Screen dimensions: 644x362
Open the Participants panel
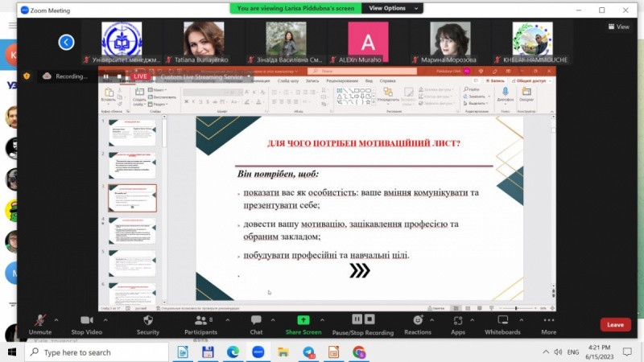pos(200,323)
